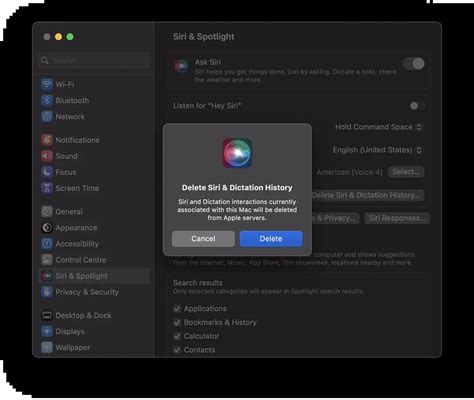Uncheck the Bookmarks & History checkbox
The height and width of the screenshot is (400, 474).
pos(177,322)
